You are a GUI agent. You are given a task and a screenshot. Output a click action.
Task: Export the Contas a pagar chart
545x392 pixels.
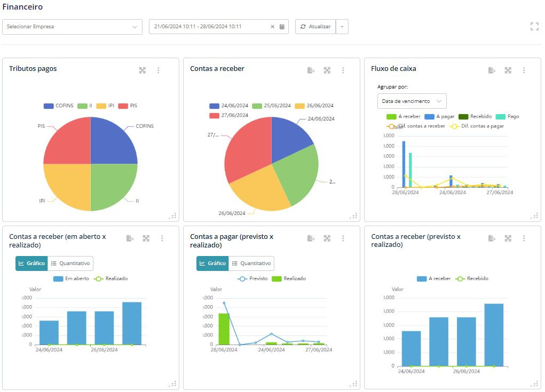(311, 238)
